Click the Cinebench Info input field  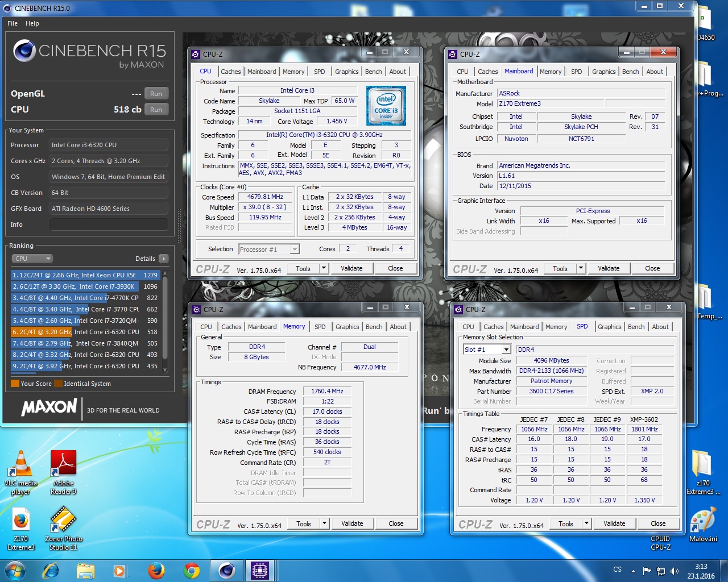[108, 225]
